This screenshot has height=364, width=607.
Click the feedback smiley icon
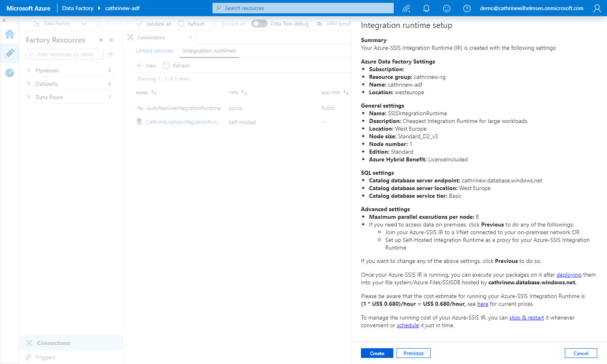click(x=446, y=8)
